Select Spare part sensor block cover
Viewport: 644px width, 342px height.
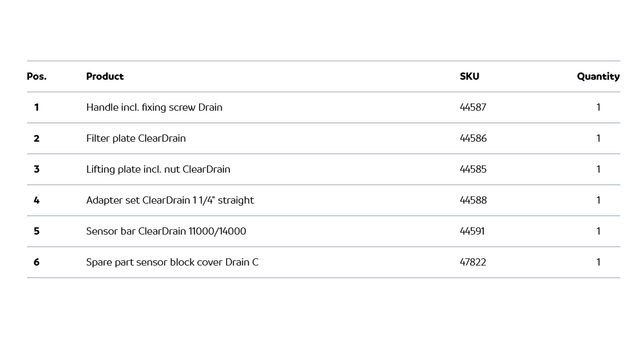click(172, 262)
